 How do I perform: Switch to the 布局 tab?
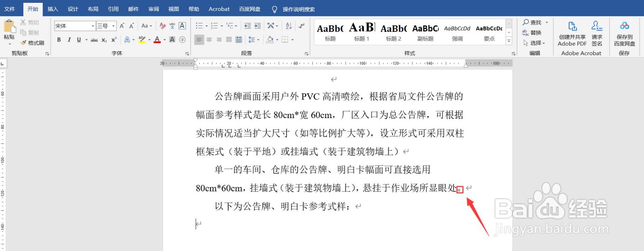[93, 9]
